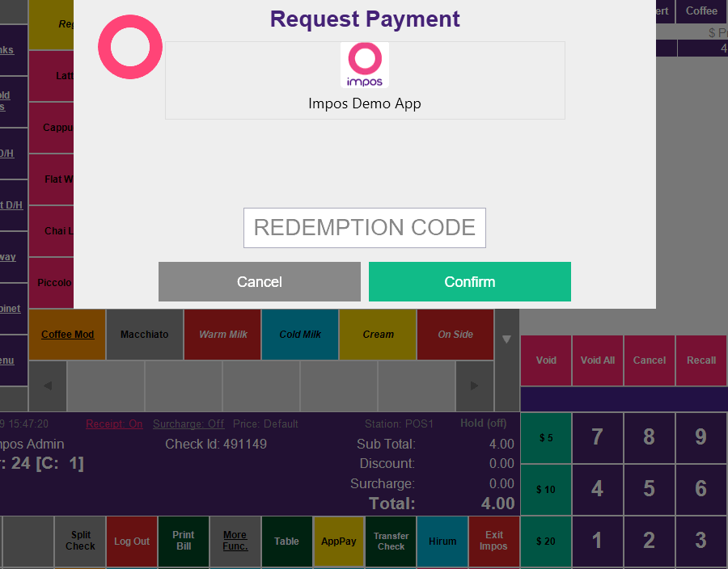Image resolution: width=728 pixels, height=569 pixels.
Task: Select the Impos Demo App logo
Action: tap(365, 65)
